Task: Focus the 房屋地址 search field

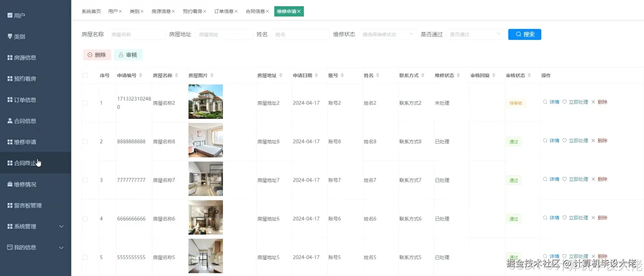Action: coord(224,34)
